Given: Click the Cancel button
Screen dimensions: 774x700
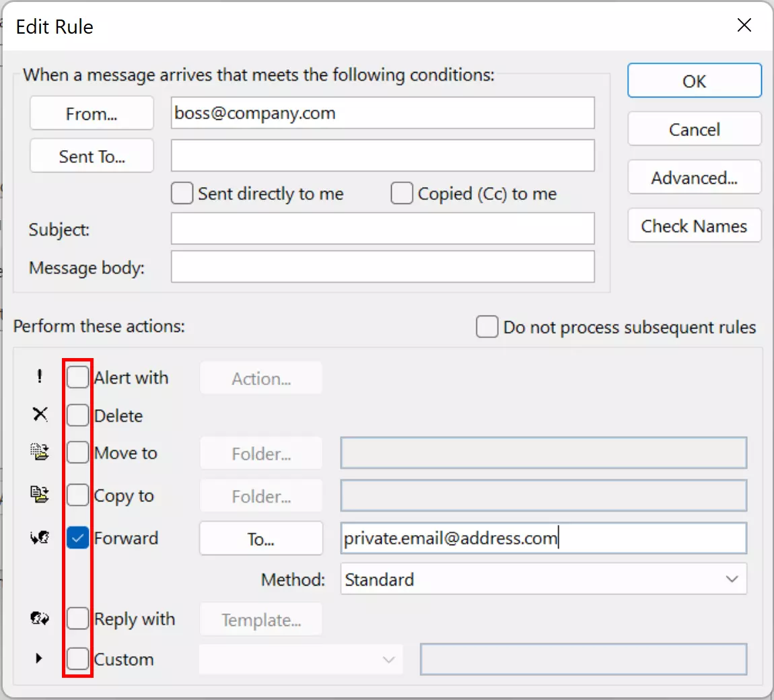Looking at the screenshot, I should (x=694, y=129).
